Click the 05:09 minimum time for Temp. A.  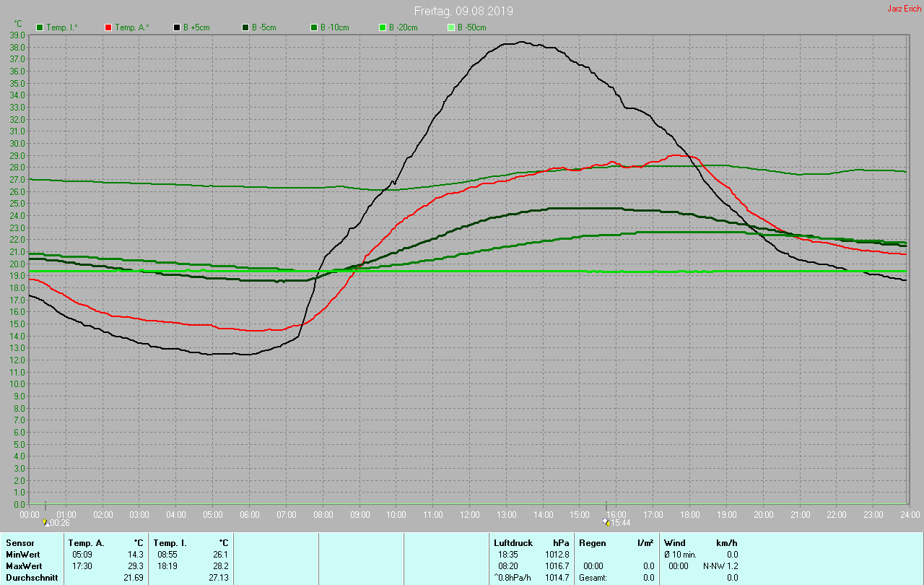82,555
